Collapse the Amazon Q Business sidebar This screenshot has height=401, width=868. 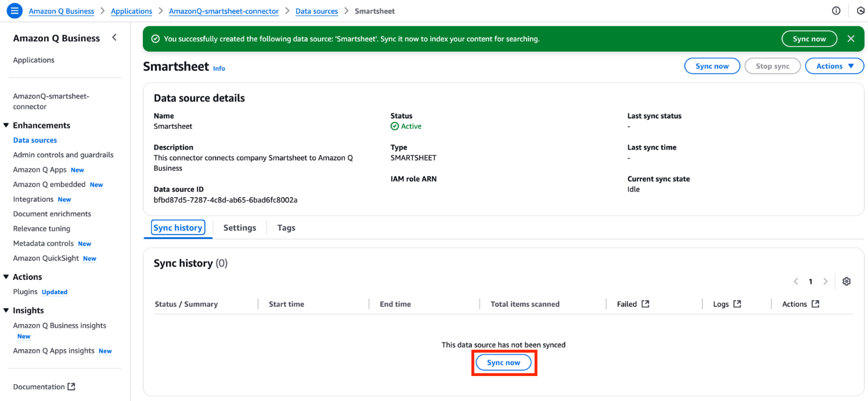coord(114,38)
